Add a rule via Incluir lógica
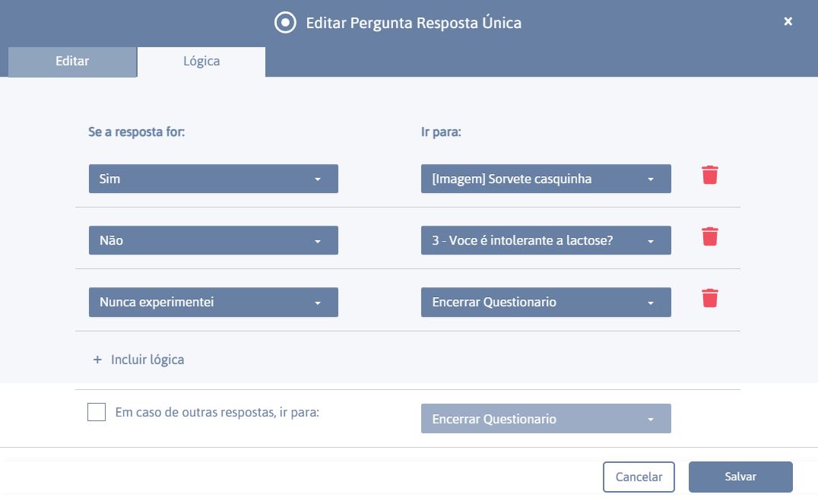The width and height of the screenshot is (818, 504). (147, 360)
